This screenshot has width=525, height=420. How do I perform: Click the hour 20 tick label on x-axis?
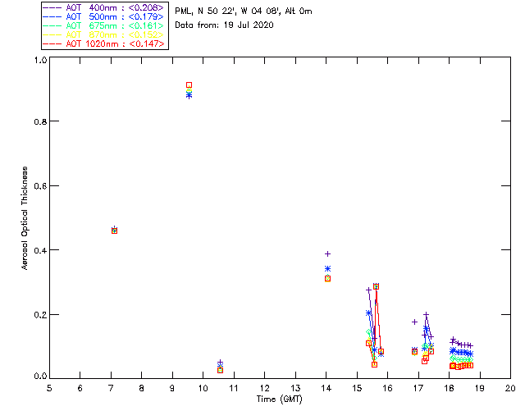510,388
